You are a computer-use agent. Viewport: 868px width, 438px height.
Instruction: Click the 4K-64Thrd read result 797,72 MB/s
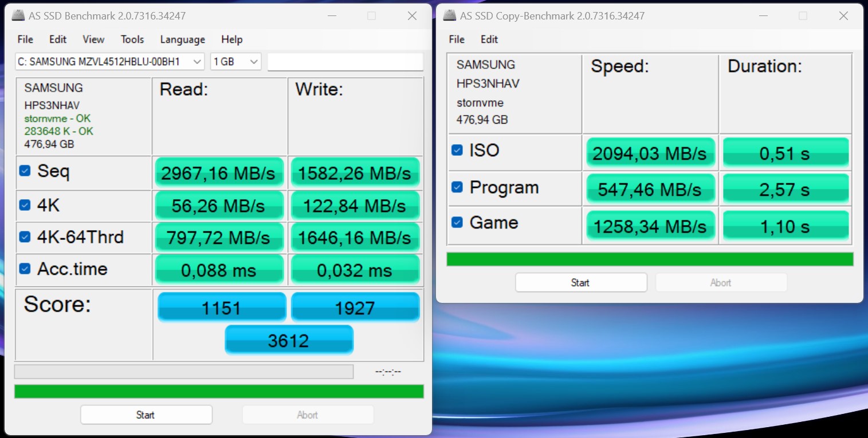[x=219, y=238]
